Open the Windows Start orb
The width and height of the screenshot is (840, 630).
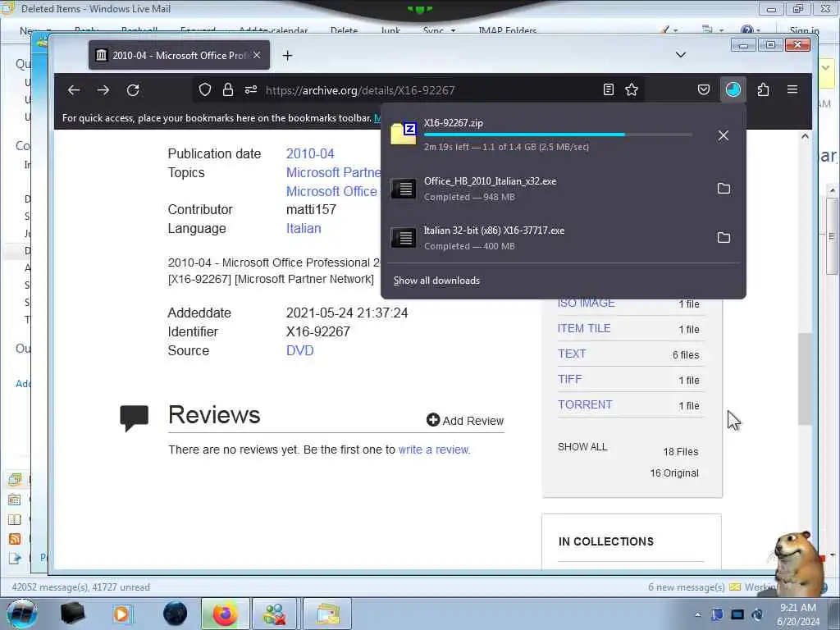[21, 614]
